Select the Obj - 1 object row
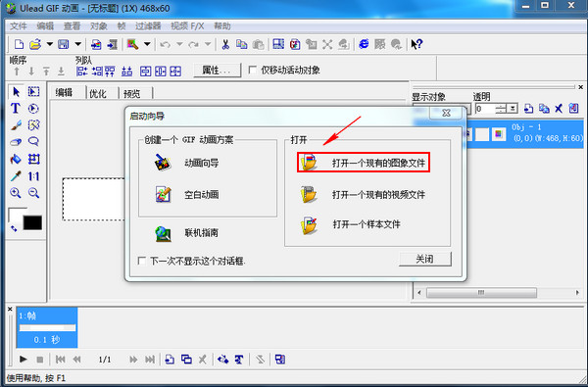Image resolution: width=588 pixels, height=387 pixels. (524, 133)
